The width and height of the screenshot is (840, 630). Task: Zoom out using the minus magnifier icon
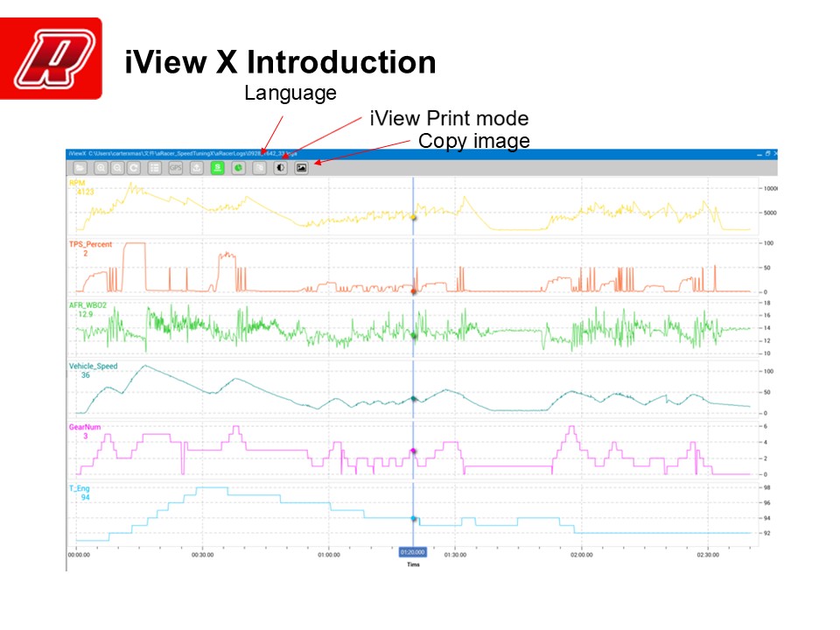pos(117,167)
